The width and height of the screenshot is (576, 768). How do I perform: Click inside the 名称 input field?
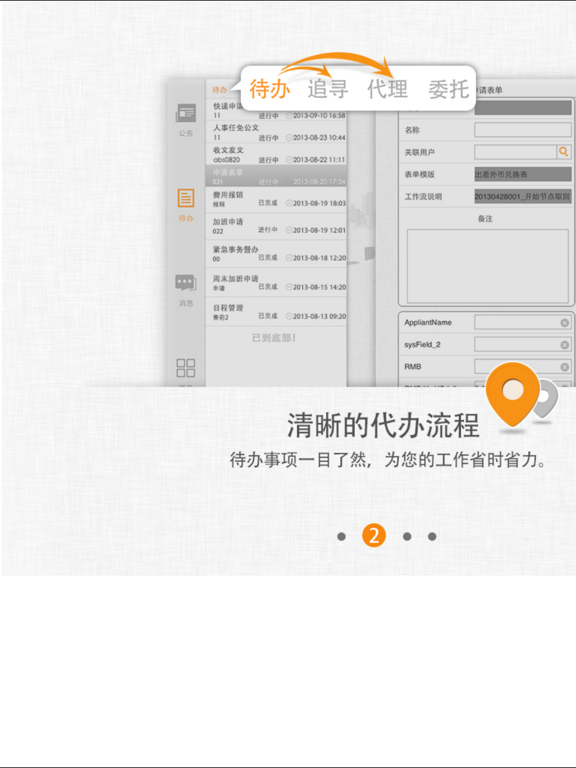click(x=523, y=130)
